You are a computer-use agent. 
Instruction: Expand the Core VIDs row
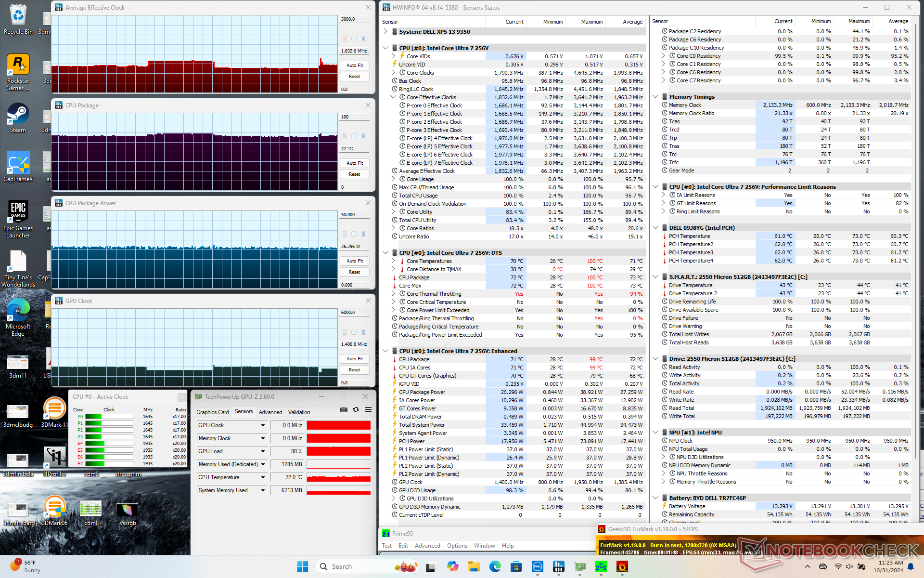(393, 56)
